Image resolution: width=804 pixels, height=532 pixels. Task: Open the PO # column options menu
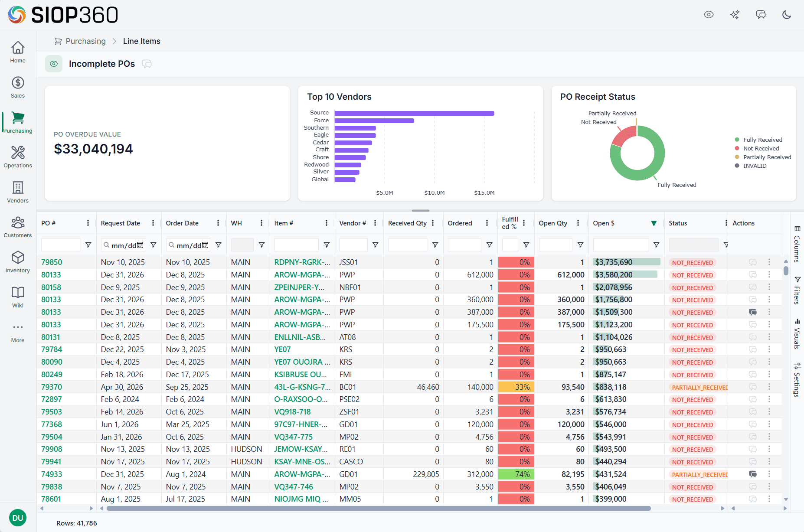(x=88, y=222)
